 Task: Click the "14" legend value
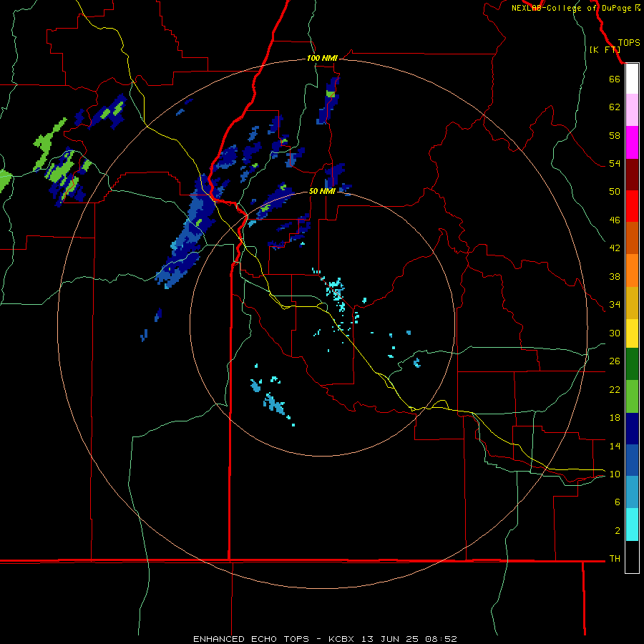615,446
